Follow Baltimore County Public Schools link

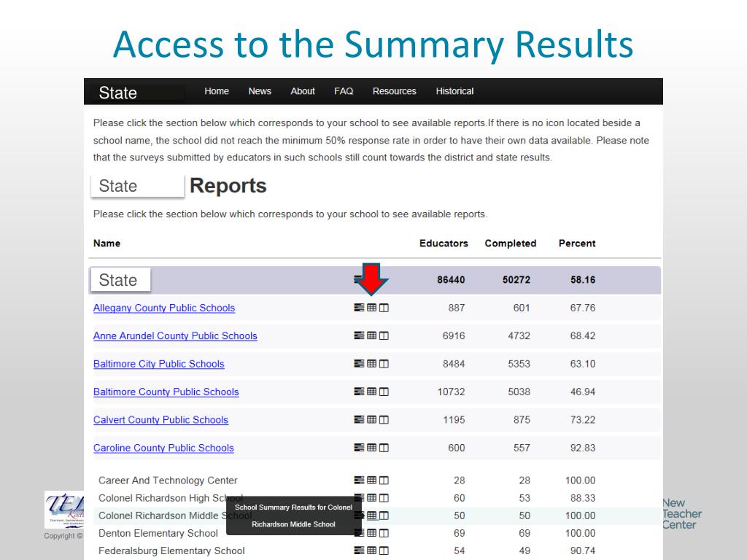[166, 392]
